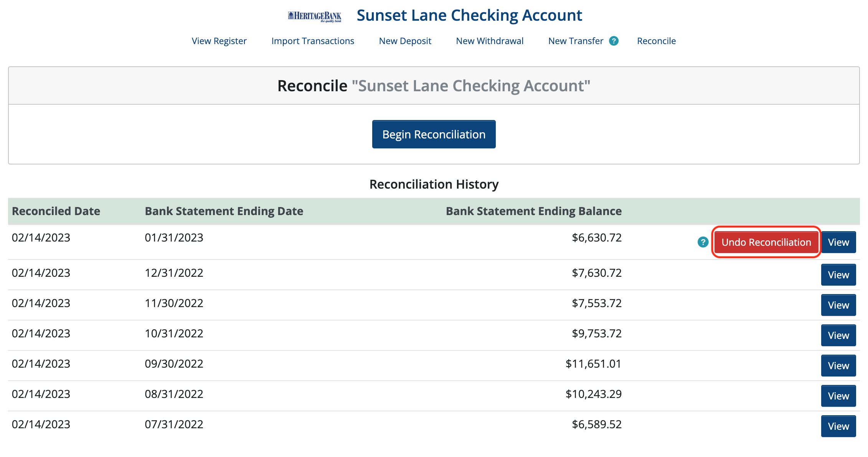Select New Withdrawal link
Image resolution: width=868 pixels, height=457 pixels.
point(490,41)
